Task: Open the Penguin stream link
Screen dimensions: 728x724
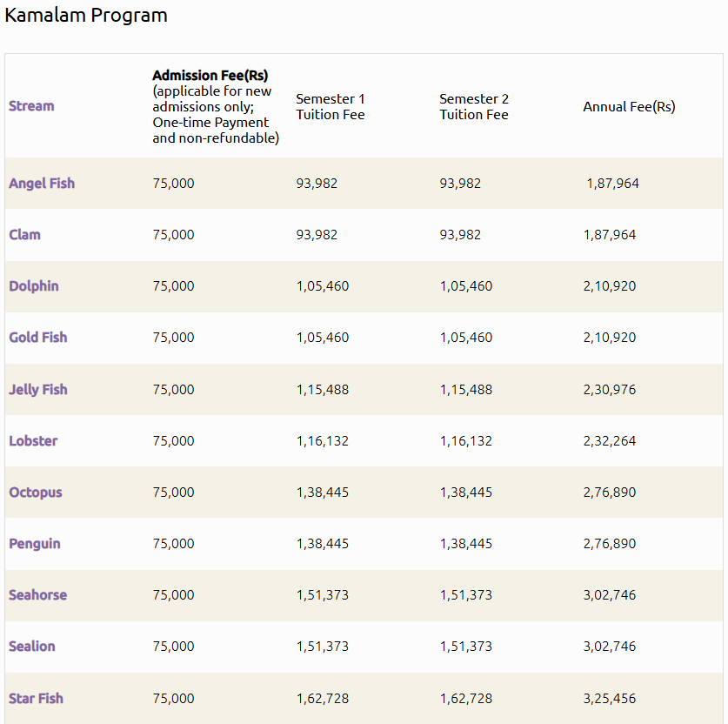Action: coord(35,544)
